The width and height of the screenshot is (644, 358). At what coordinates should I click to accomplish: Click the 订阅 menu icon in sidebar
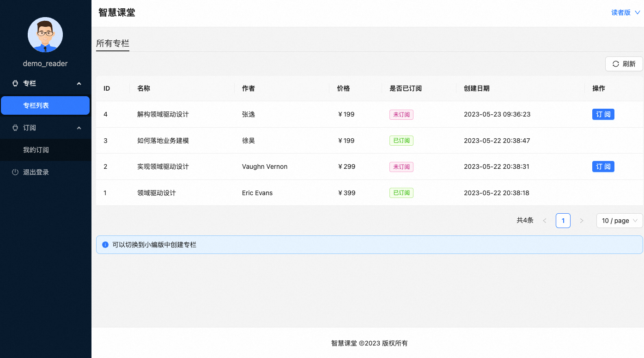click(15, 128)
